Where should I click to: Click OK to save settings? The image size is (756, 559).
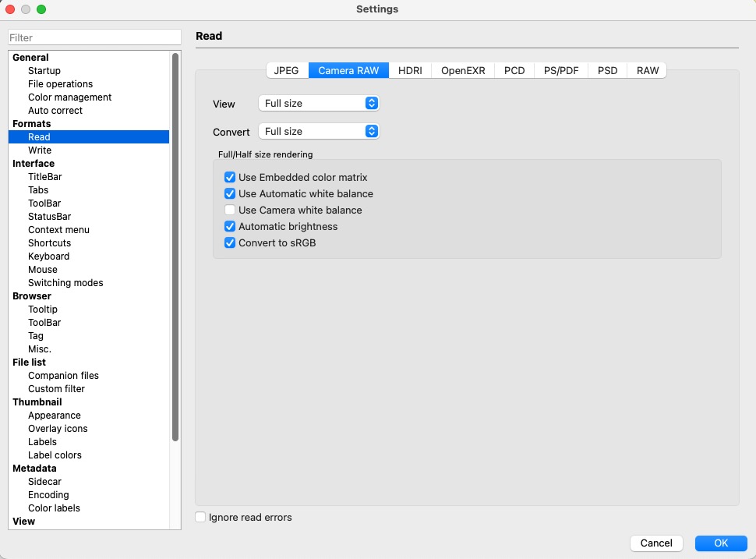click(720, 543)
